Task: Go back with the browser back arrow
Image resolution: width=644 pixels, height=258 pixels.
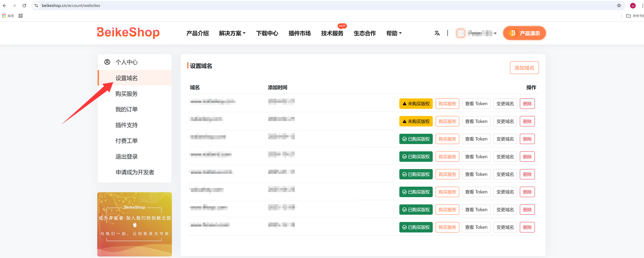Action: (5, 5)
